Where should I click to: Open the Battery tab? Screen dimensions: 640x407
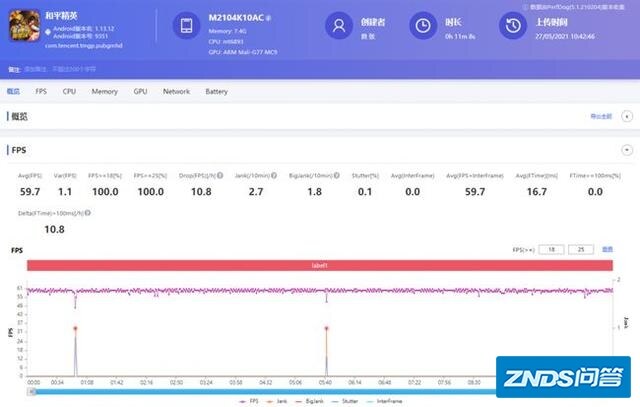[216, 91]
